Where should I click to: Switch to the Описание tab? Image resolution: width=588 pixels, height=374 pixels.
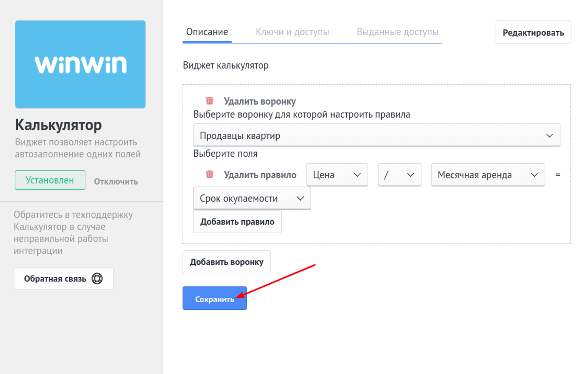tap(207, 32)
